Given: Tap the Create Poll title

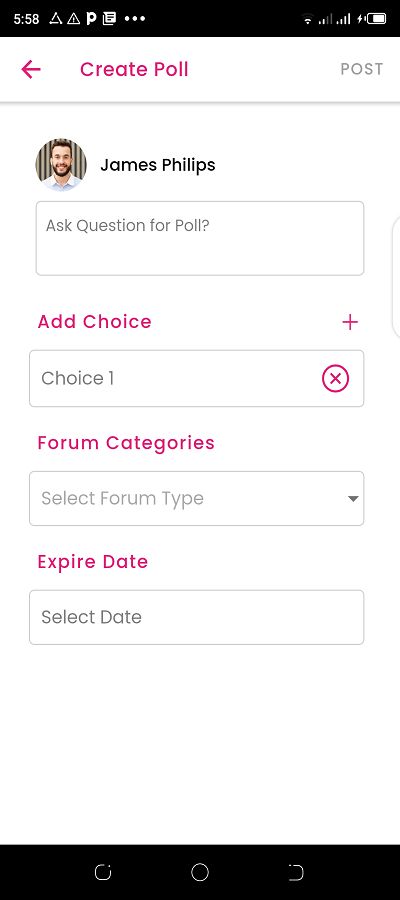Looking at the screenshot, I should coord(134,69).
